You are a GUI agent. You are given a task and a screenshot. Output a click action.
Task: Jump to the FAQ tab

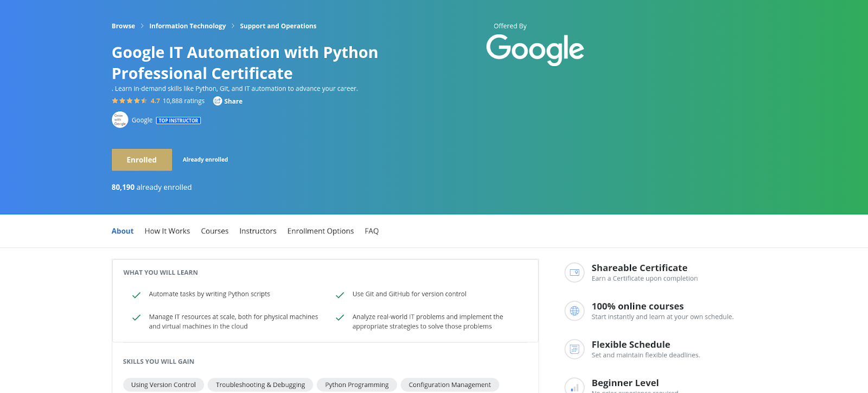(372, 231)
